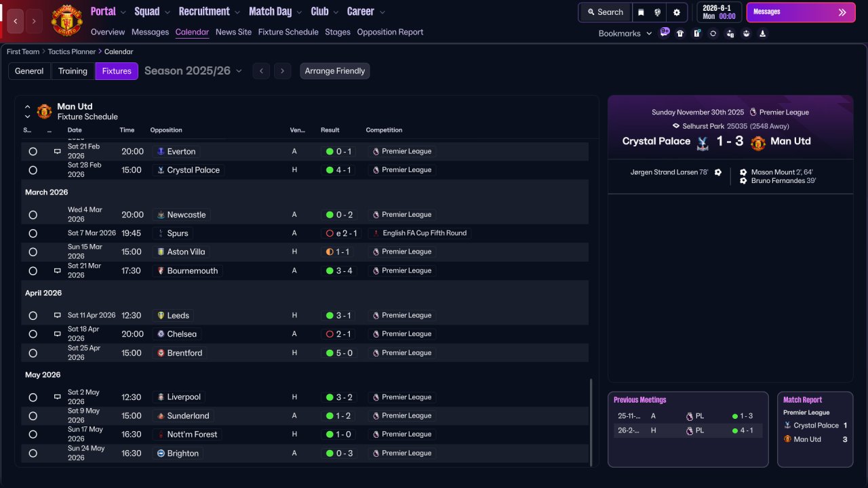Click the group of people icon in bookmarks bar
868x488 pixels.
click(746, 33)
